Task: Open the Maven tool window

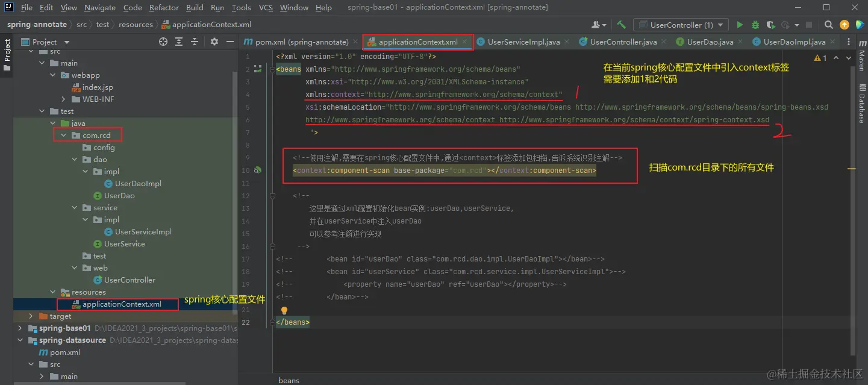Action: click(862, 57)
